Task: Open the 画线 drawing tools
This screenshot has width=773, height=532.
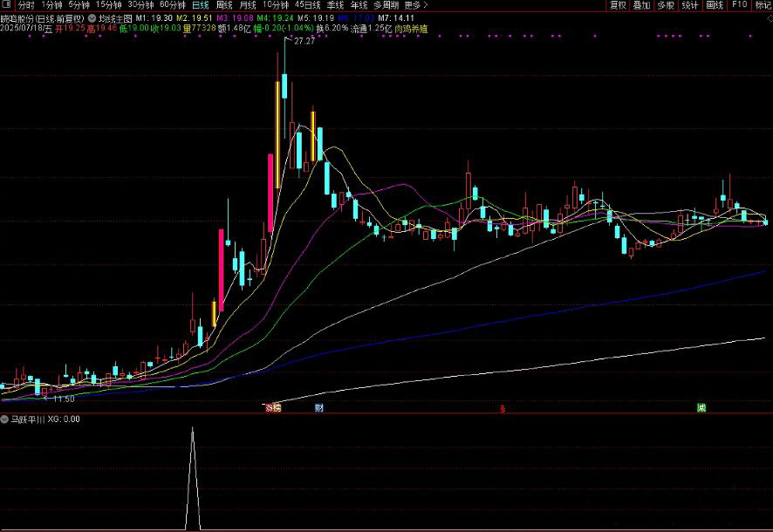Action: [x=715, y=5]
